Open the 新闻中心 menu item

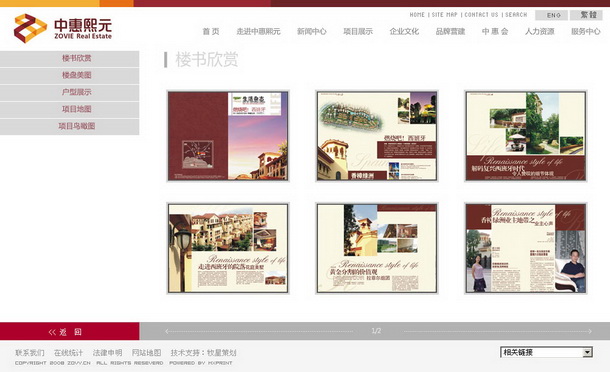pos(312,32)
